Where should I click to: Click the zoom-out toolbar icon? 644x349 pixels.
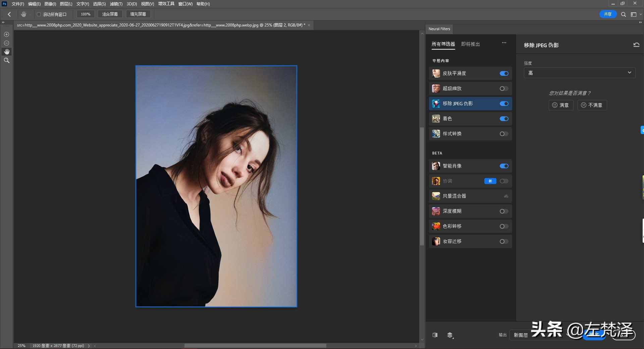[x=6, y=43]
